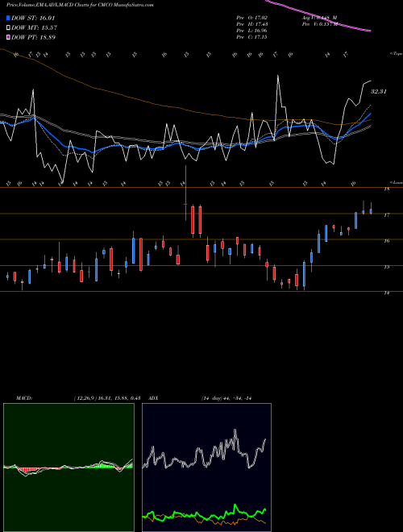This screenshot has height=532, width=403.
Task: Open the green MACD histogram panel
Action: (69, 468)
